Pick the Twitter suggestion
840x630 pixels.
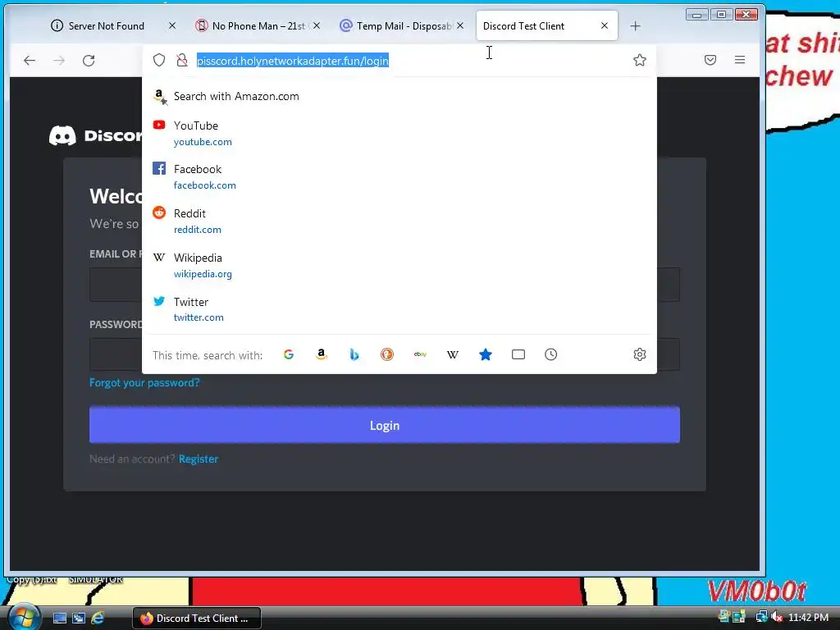(x=399, y=309)
